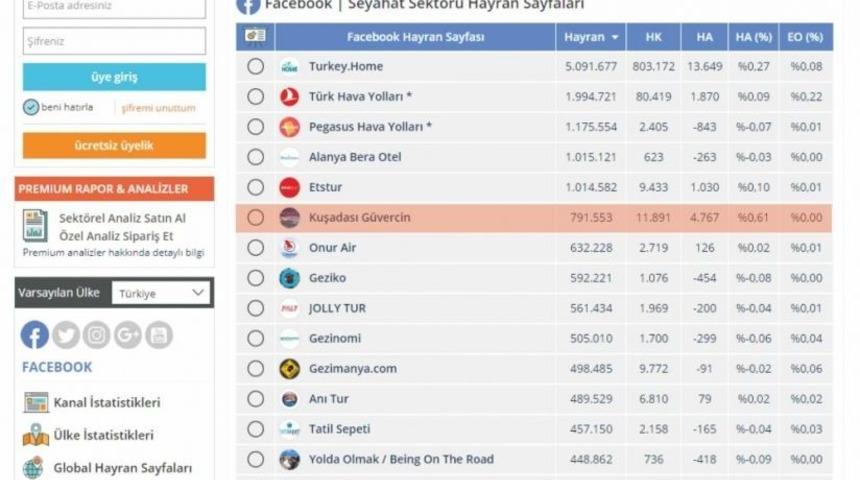Open the Kanal İstatistikleri link

point(106,403)
